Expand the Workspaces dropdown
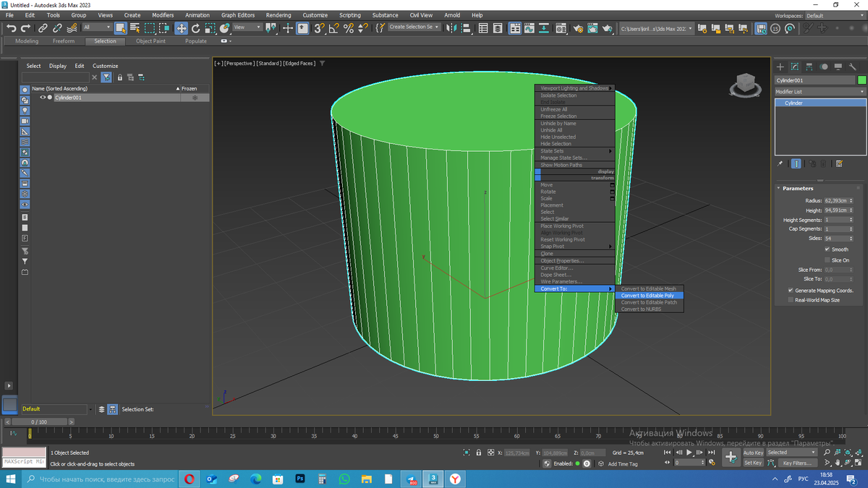The height and width of the screenshot is (488, 868). [x=834, y=15]
